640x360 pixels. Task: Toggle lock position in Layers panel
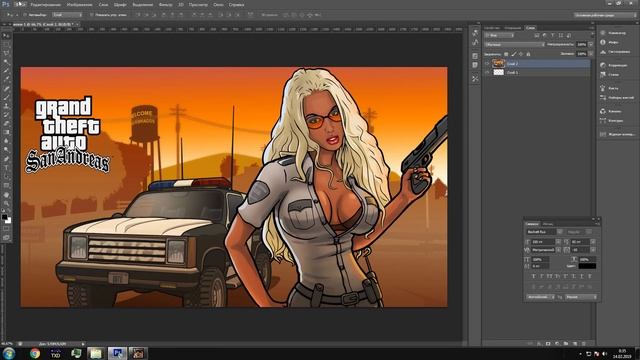click(x=521, y=54)
